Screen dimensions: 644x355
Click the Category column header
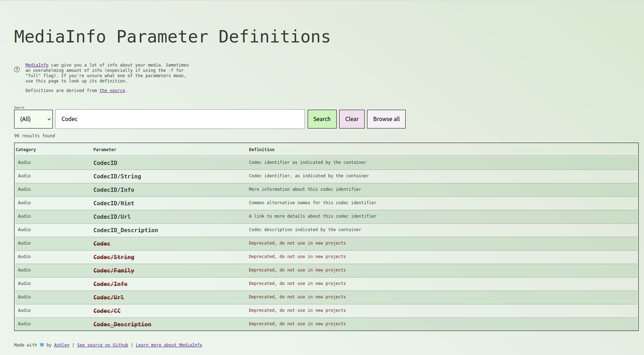coord(26,150)
